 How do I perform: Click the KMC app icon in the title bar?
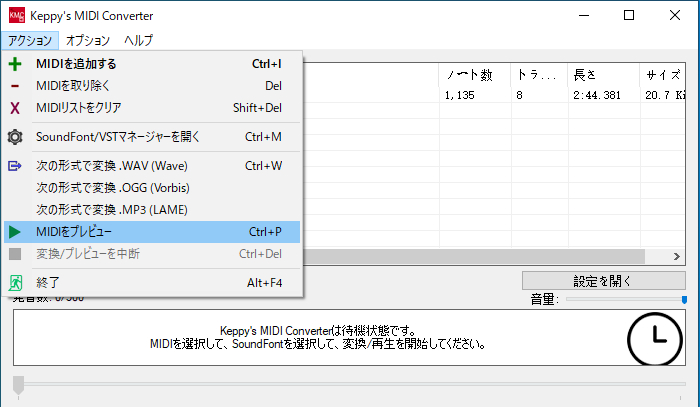(x=17, y=16)
